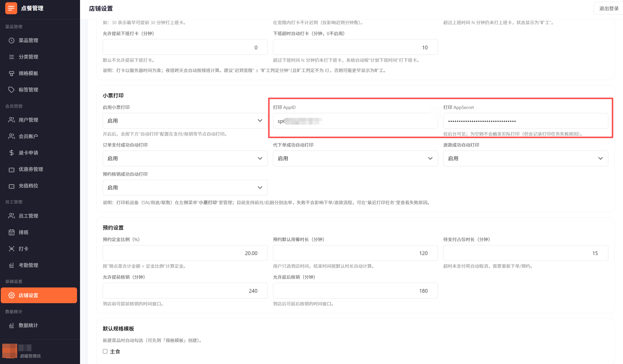This screenshot has height=364, width=623.
Task: Click the list icon beside 分类管理
Action: tap(11, 57)
